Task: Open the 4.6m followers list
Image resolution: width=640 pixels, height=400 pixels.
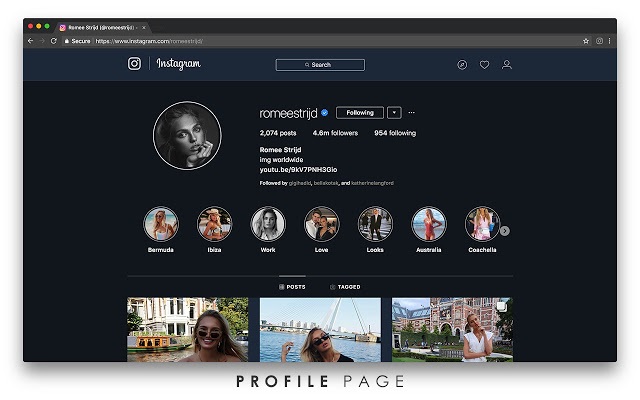Action: pos(335,133)
